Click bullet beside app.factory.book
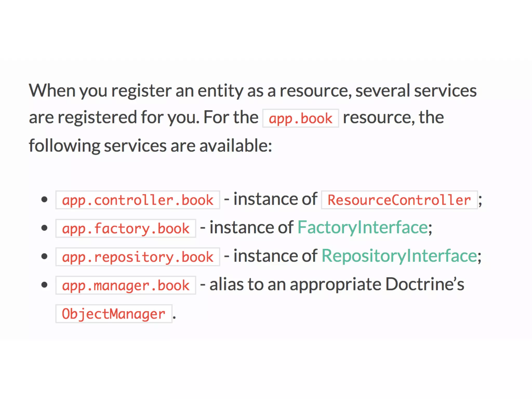Image resolution: width=532 pixels, height=399 pixels. 44,228
